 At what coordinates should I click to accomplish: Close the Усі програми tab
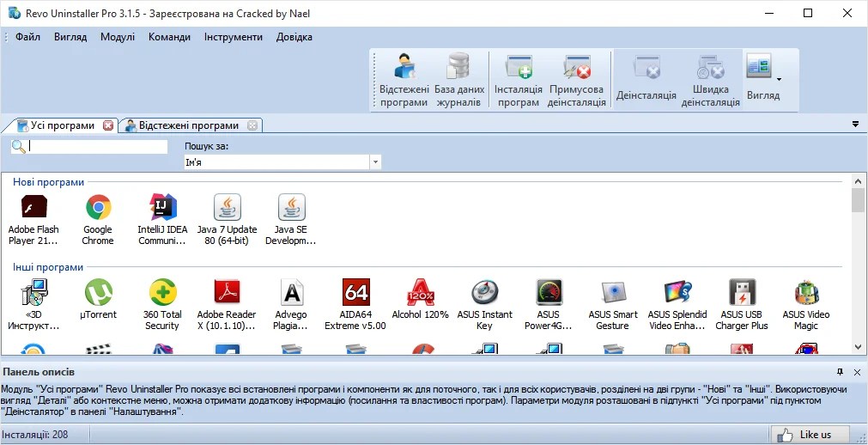108,125
